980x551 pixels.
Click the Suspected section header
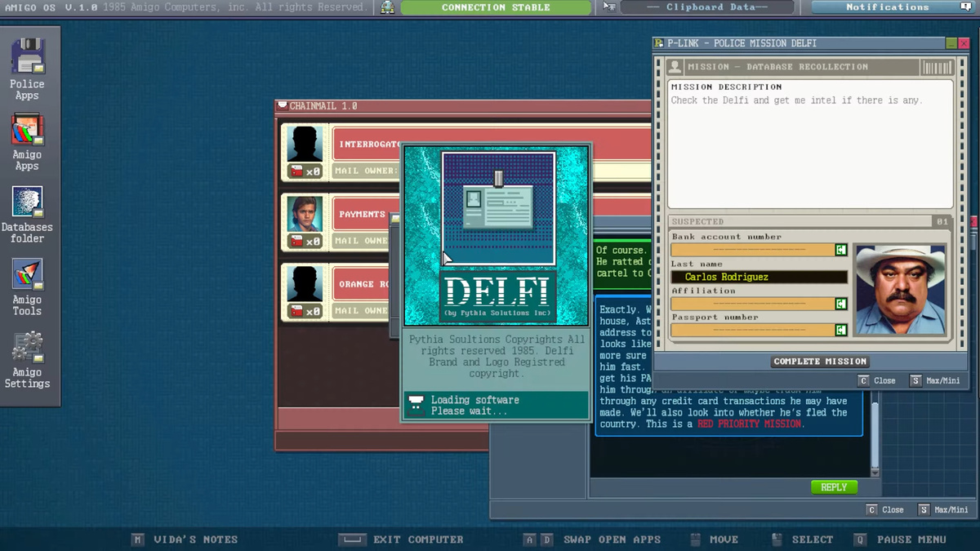click(x=810, y=221)
